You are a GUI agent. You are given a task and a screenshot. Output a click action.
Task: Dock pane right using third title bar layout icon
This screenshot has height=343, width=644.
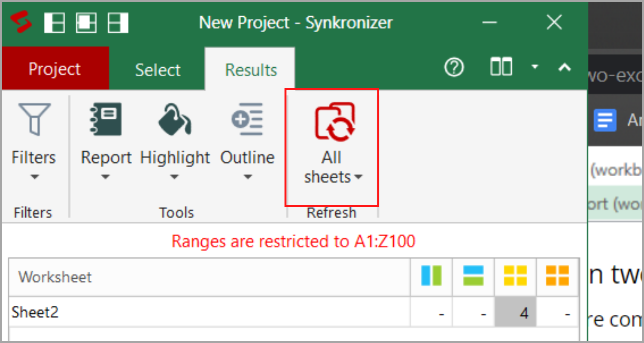(118, 22)
